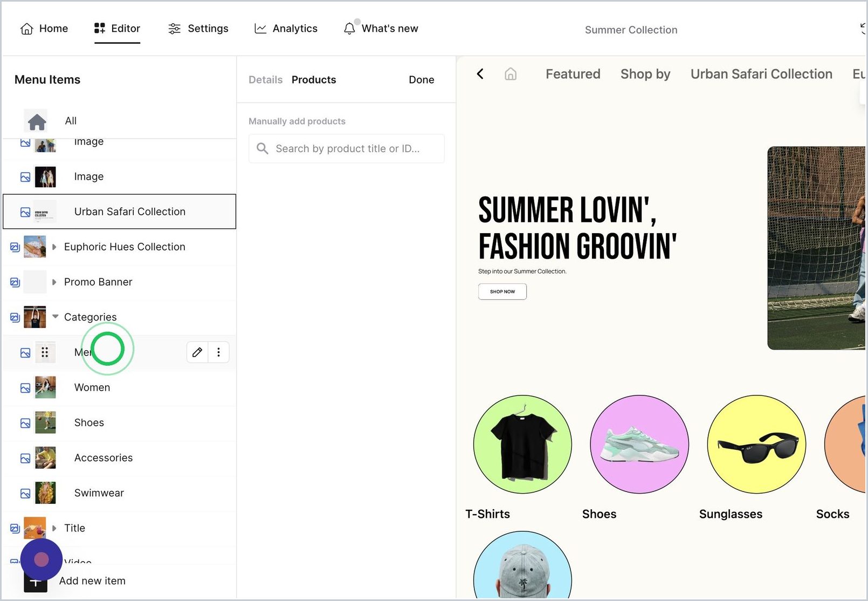The height and width of the screenshot is (601, 868).
Task: Click the search magnifier icon
Action: pos(263,148)
